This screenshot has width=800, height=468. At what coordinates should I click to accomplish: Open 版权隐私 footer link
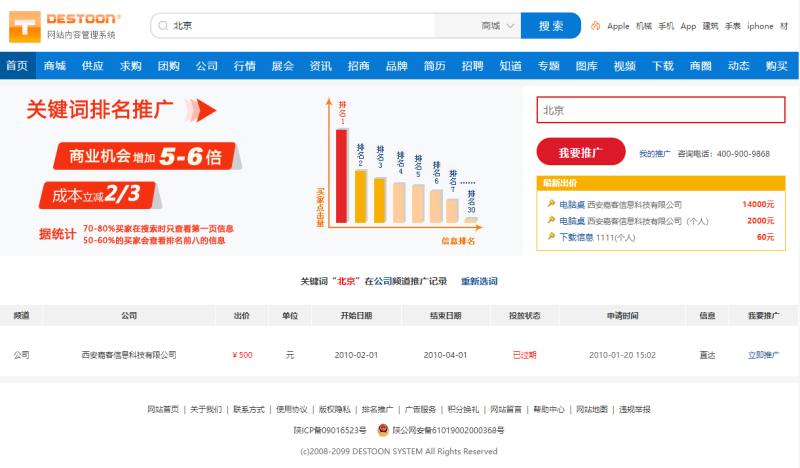335,409
